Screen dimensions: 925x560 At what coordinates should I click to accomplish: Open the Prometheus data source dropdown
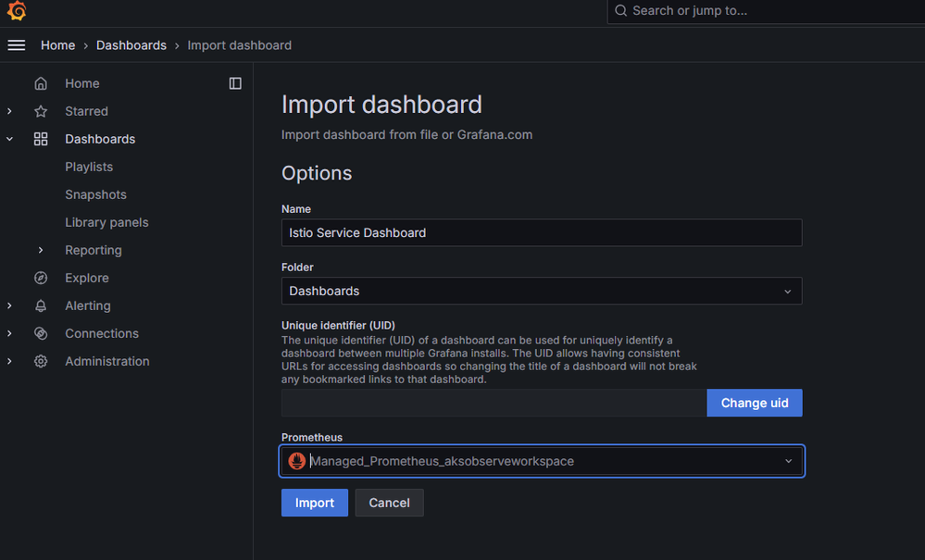542,461
